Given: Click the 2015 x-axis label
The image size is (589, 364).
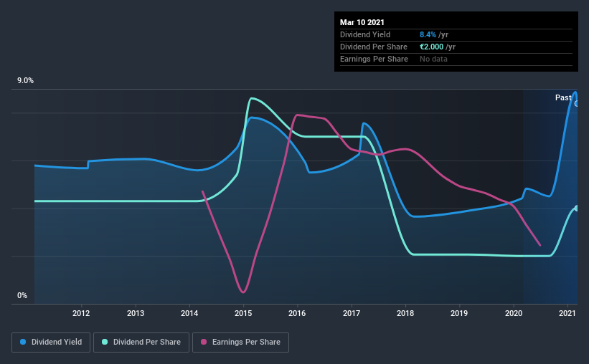Looking at the screenshot, I should pos(243,313).
